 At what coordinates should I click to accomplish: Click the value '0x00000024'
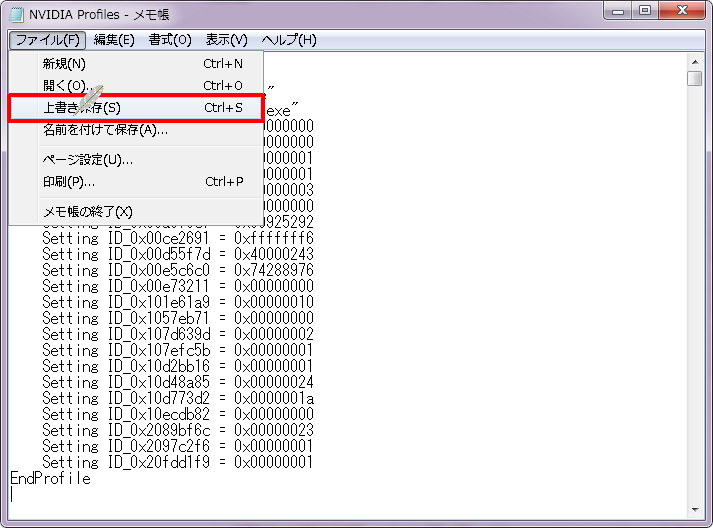[274, 382]
